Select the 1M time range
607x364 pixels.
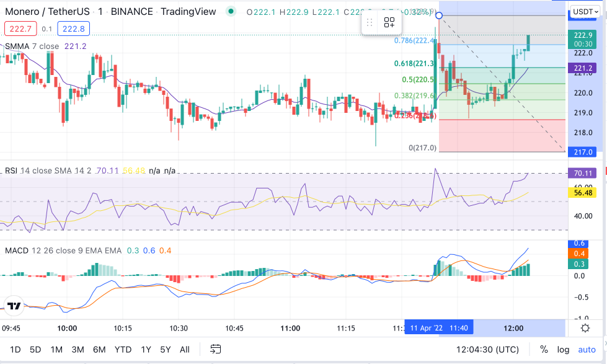pos(56,350)
